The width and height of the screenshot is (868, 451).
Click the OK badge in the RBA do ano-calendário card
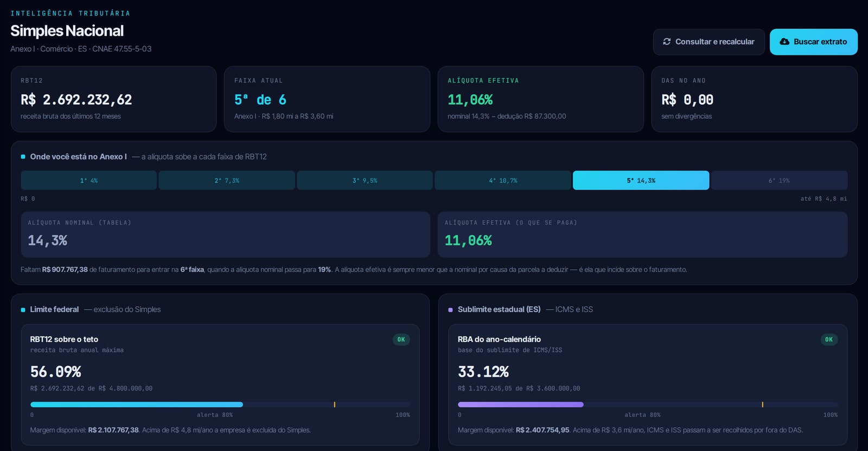coord(829,340)
